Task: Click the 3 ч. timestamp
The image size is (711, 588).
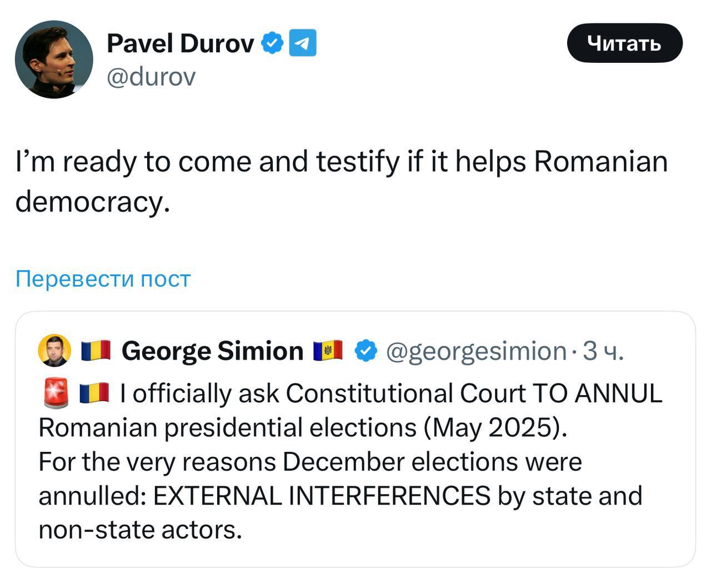Action: pos(603,351)
